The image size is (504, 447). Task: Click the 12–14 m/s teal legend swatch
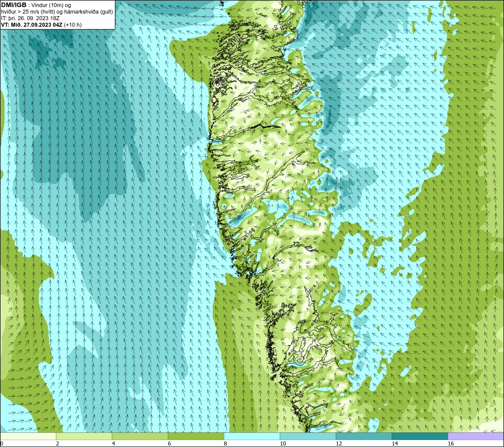click(x=364, y=436)
